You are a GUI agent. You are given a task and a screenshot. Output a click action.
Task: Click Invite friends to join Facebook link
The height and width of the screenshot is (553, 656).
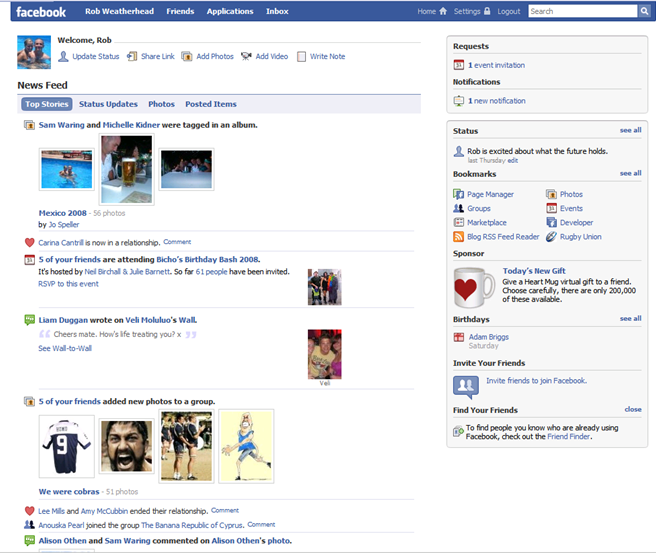coord(536,381)
